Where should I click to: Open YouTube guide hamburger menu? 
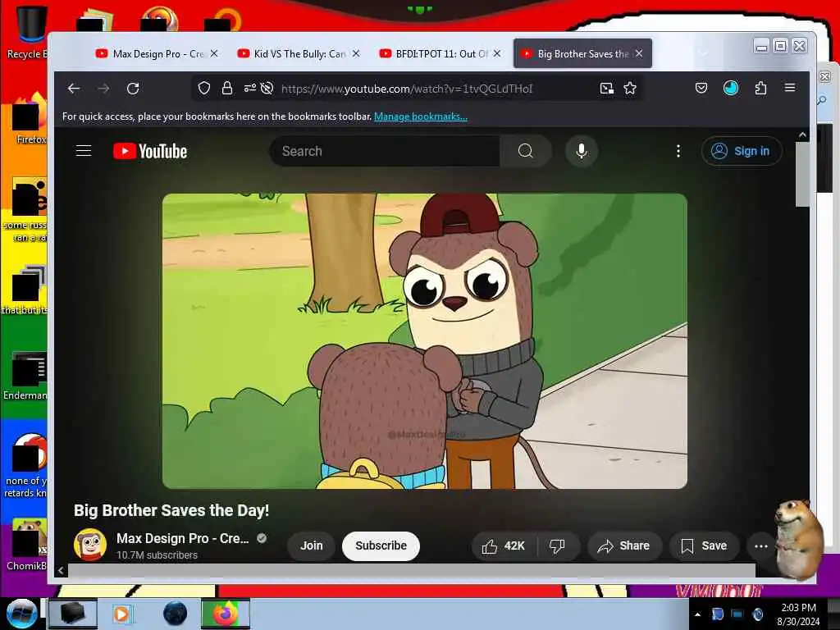[x=84, y=151]
